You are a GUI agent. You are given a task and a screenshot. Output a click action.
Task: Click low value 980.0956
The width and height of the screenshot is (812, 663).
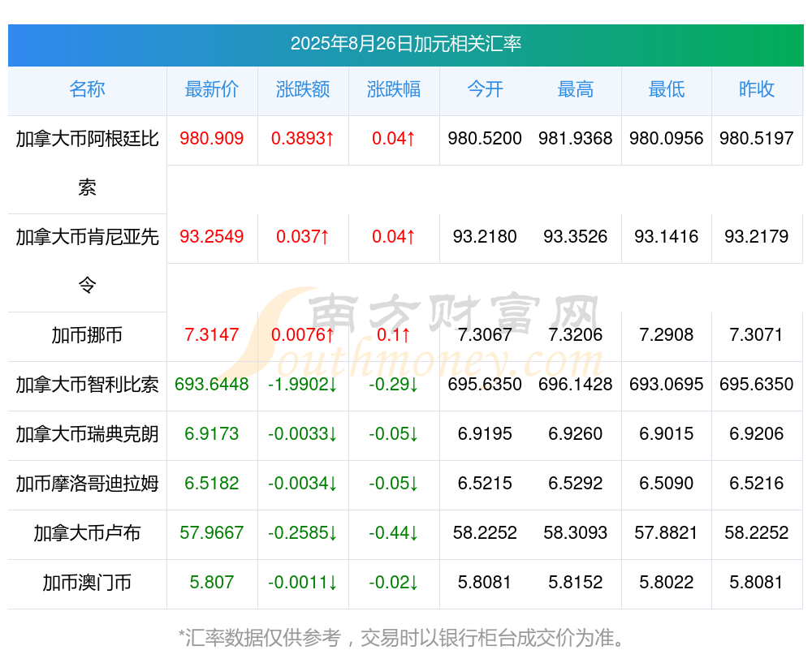pyautogui.click(x=667, y=139)
